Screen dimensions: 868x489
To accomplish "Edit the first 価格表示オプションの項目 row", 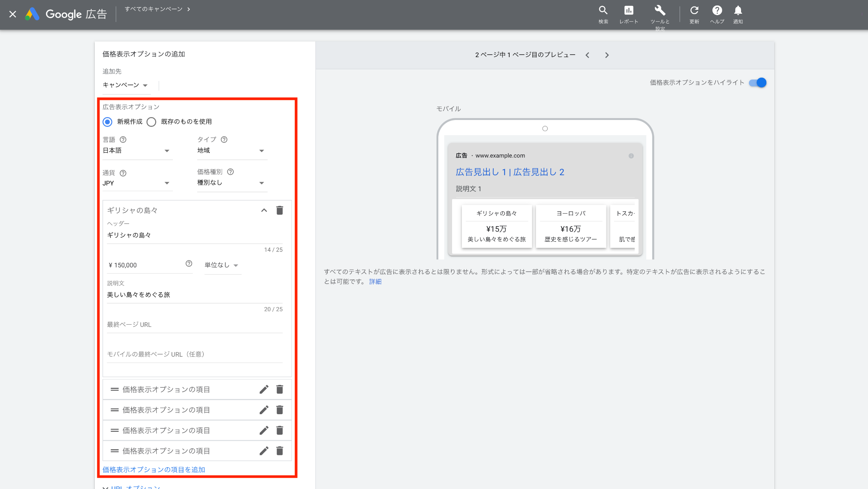I will [x=264, y=389].
